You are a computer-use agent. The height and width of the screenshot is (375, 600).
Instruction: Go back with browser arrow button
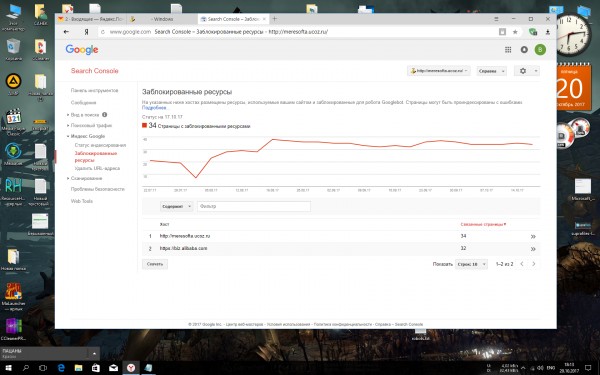(x=66, y=32)
